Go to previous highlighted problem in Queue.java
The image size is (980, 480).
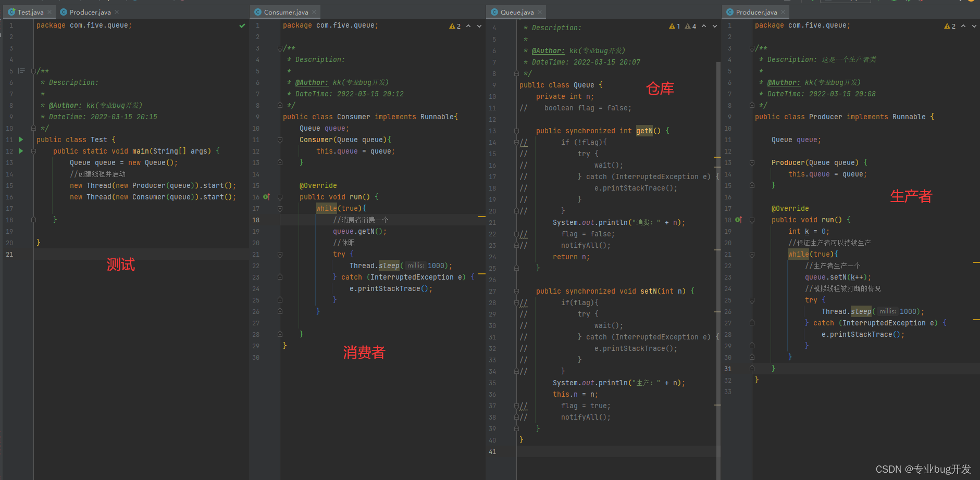point(704,26)
